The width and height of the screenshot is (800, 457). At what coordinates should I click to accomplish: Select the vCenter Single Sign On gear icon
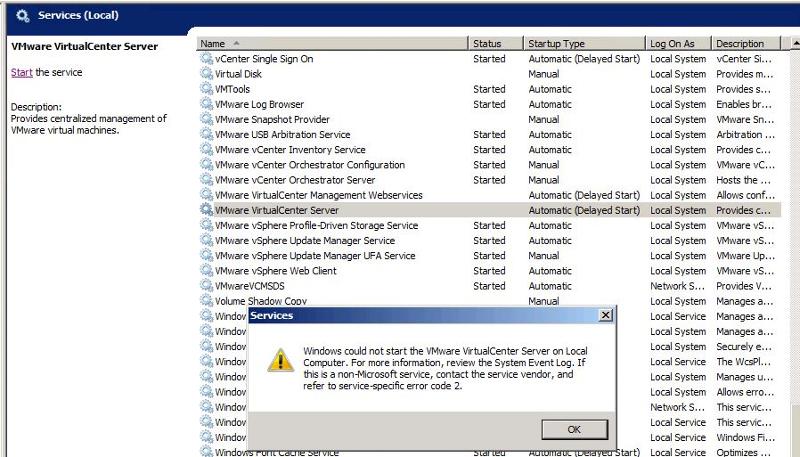coord(206,59)
